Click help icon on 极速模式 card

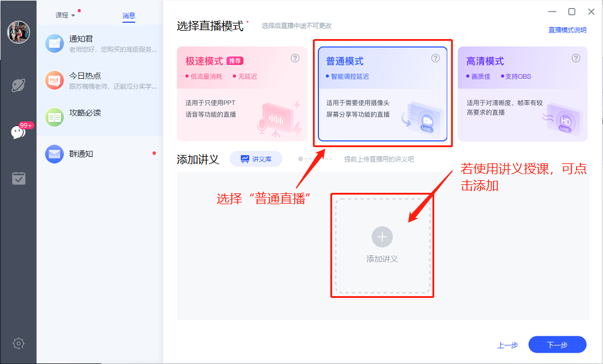click(295, 58)
